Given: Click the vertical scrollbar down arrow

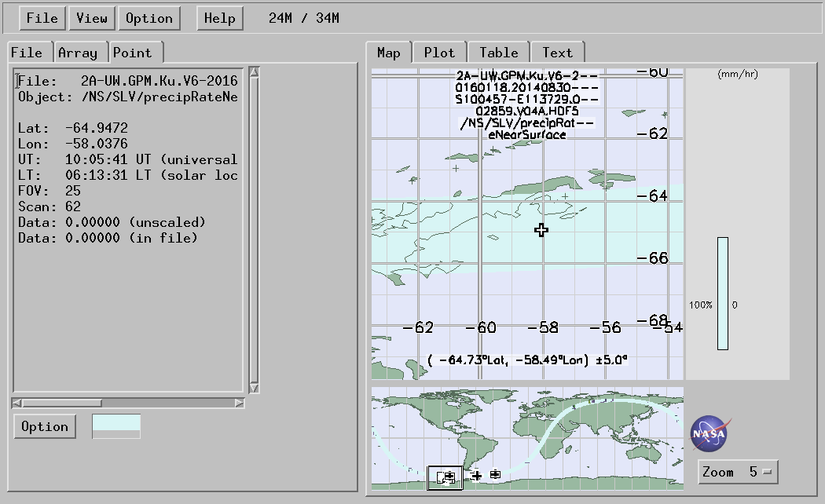Looking at the screenshot, I should 254,388.
